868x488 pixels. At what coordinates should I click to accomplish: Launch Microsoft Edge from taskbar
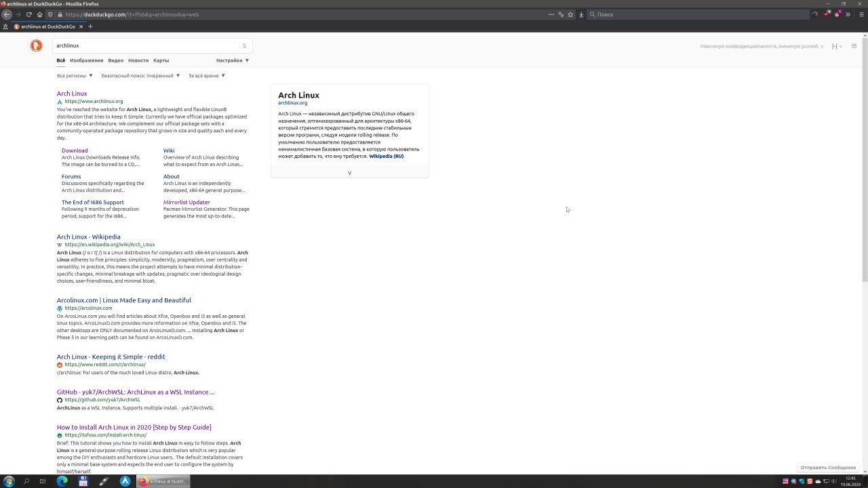(x=62, y=481)
